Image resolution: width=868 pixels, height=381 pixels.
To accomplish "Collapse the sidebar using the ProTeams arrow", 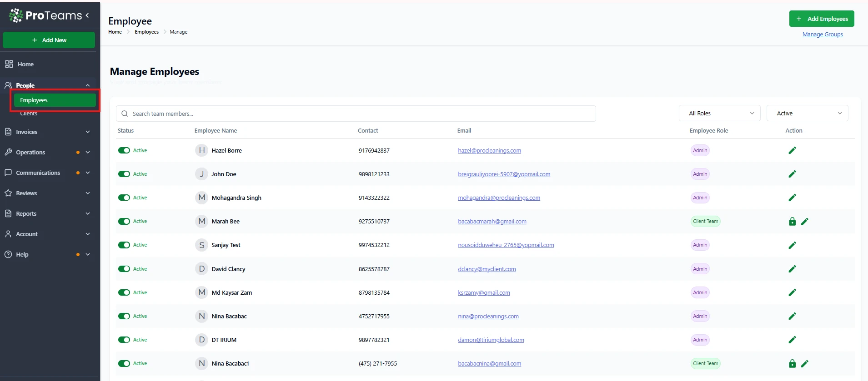I will point(87,15).
